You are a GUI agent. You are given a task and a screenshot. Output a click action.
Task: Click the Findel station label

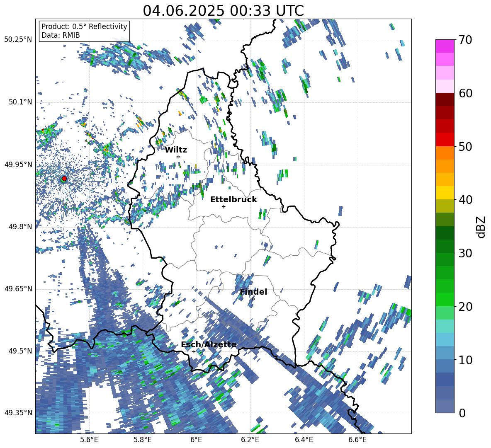point(253,292)
